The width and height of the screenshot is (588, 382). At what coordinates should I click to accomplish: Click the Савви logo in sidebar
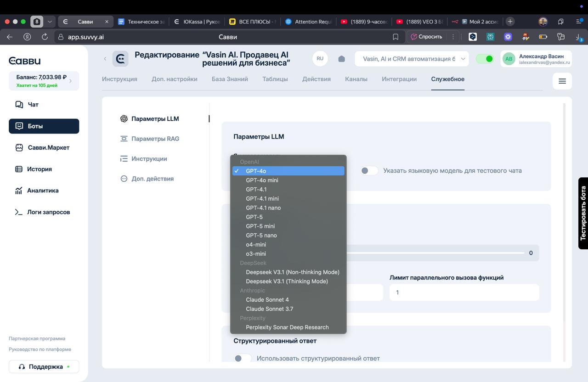(x=25, y=61)
